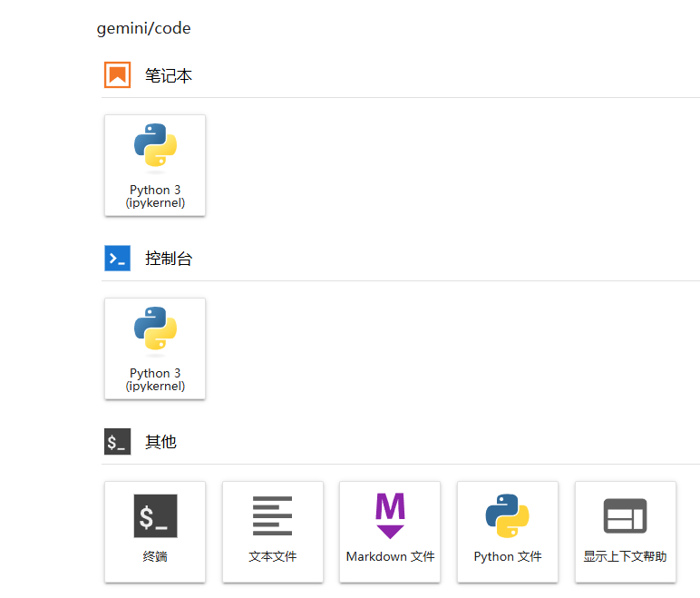This screenshot has height=598, width=700.
Task: Click the blue 控制台 console section icon
Action: click(x=117, y=259)
